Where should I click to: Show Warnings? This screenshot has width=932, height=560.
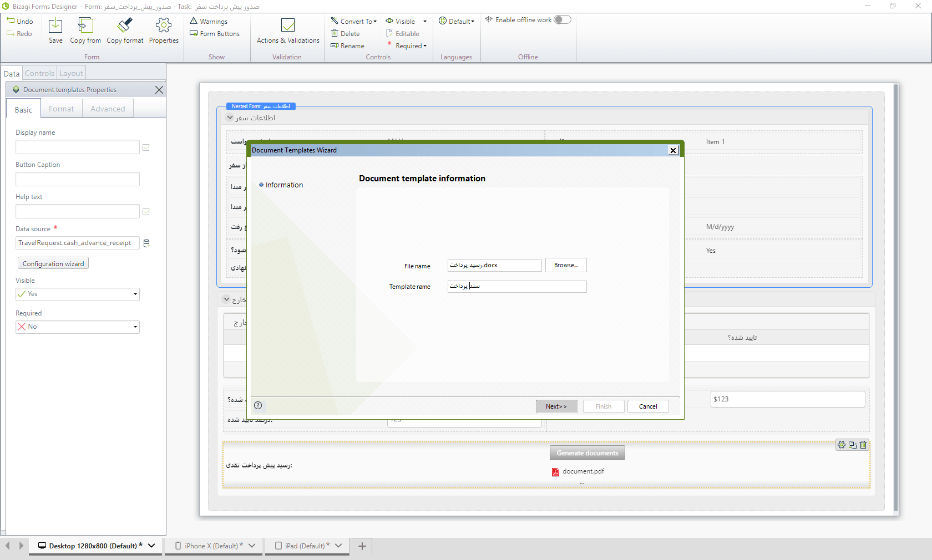(209, 21)
